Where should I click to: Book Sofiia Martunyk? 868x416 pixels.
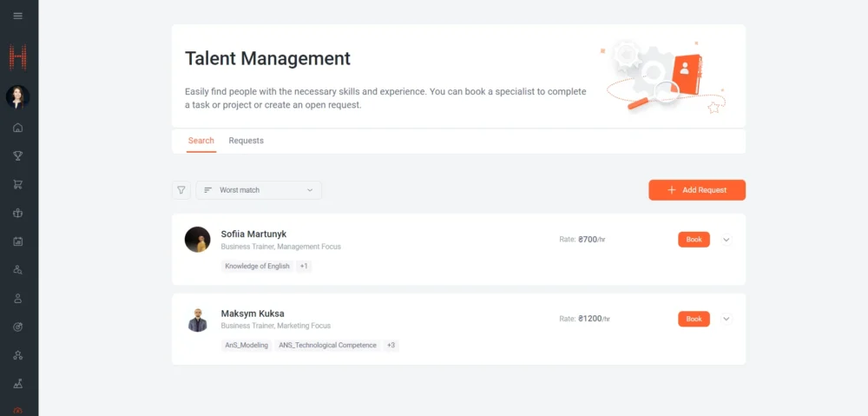(694, 240)
